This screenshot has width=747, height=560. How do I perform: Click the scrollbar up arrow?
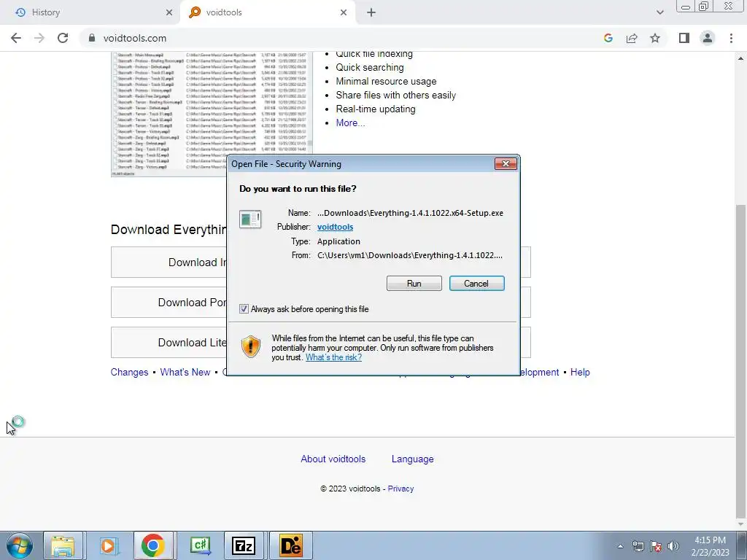tap(741, 58)
